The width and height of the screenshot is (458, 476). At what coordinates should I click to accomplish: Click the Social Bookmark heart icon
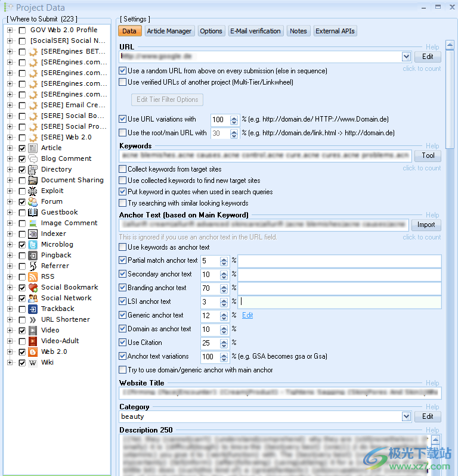[x=33, y=288]
